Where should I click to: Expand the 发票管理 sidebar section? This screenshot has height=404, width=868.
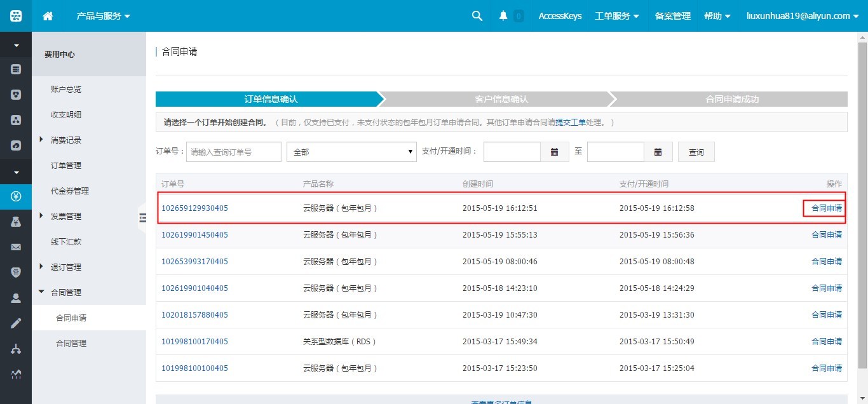(x=42, y=216)
